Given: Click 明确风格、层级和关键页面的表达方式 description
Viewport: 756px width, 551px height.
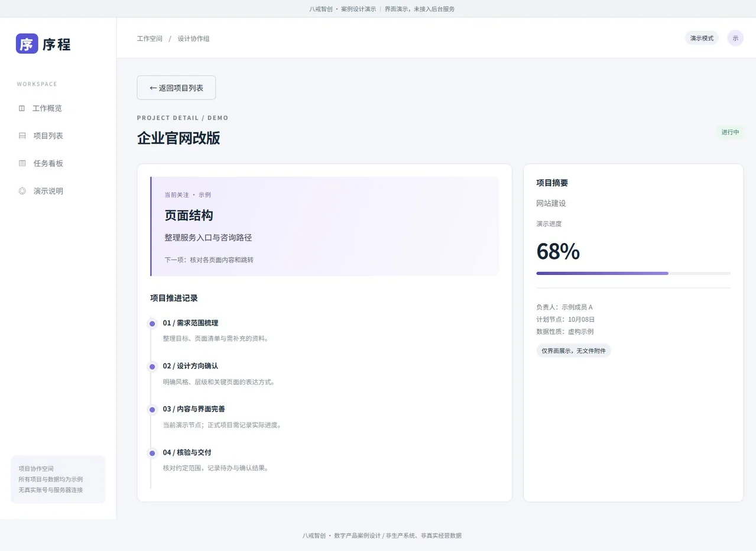Looking at the screenshot, I should click(219, 382).
